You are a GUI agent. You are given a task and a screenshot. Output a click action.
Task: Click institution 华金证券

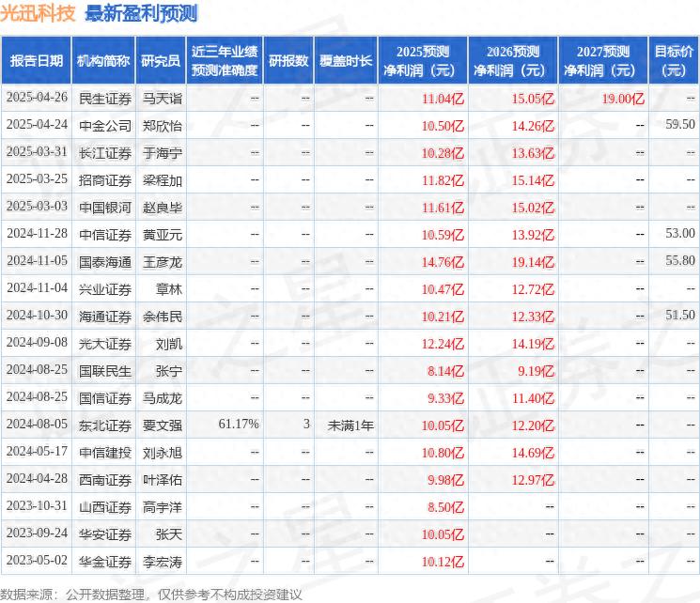[x=105, y=561]
